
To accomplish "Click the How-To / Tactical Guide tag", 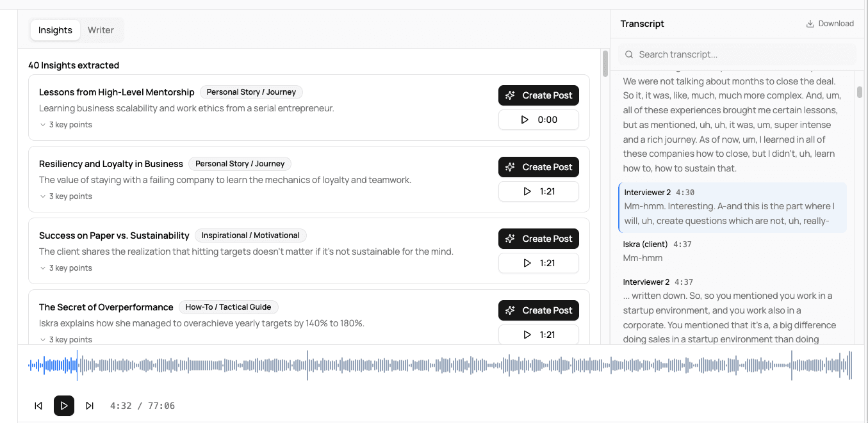I will click(228, 307).
